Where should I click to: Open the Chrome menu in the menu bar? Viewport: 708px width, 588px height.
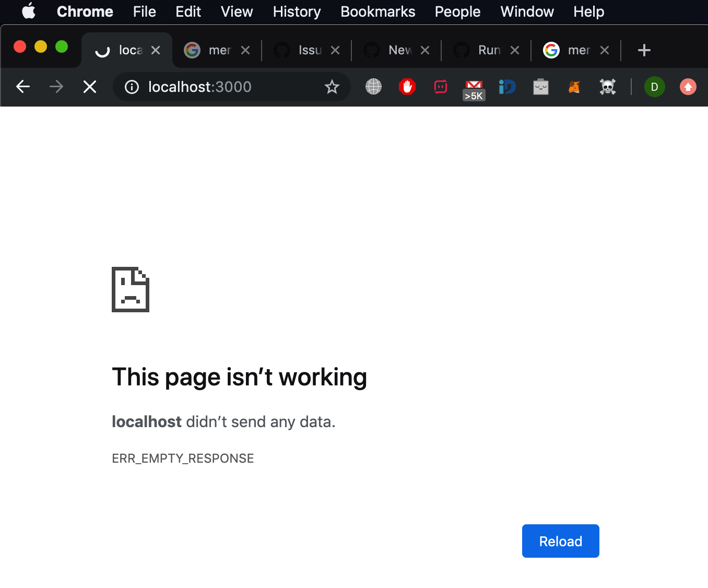[x=85, y=11]
